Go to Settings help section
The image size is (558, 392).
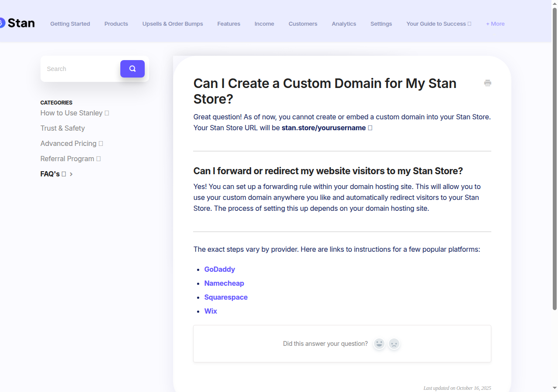pyautogui.click(x=381, y=24)
